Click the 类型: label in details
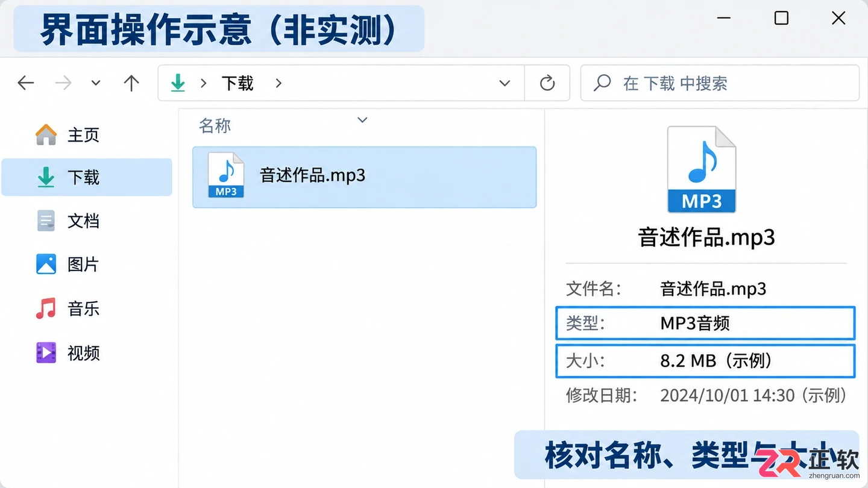Image resolution: width=868 pixels, height=488 pixels. click(x=585, y=324)
